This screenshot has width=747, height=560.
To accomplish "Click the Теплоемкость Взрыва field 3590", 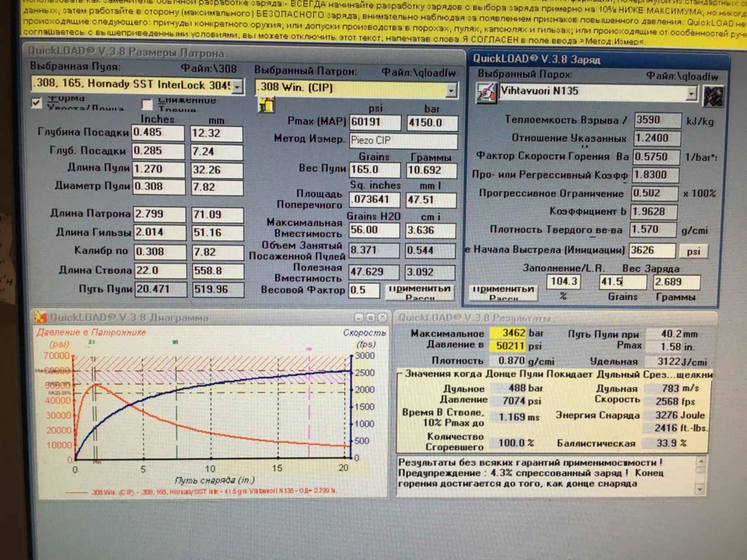I will pos(658,120).
